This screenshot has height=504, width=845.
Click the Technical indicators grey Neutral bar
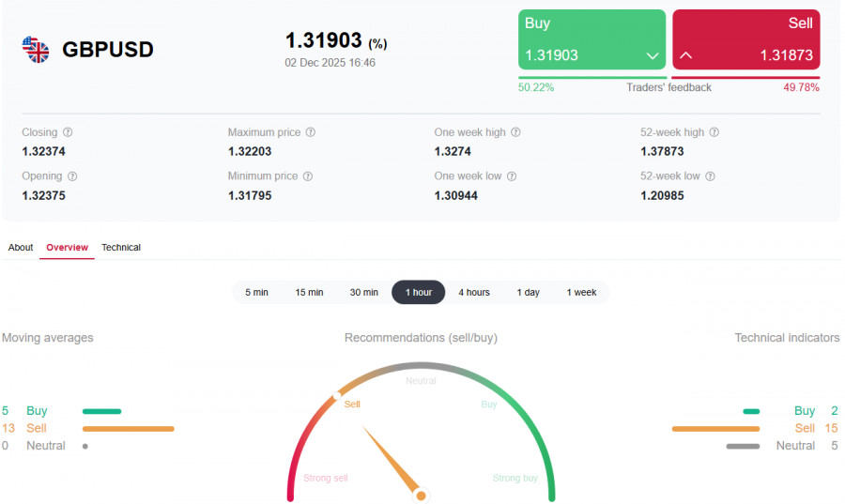(x=743, y=446)
